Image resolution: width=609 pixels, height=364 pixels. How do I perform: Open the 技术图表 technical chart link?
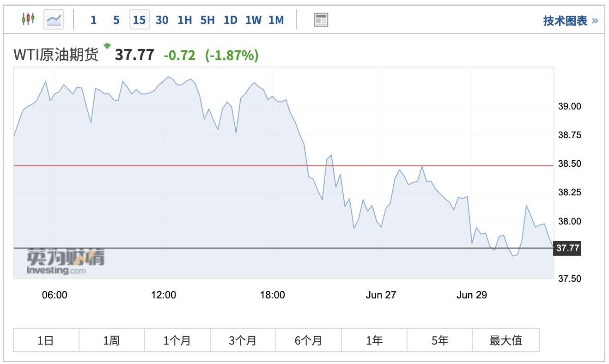pyautogui.click(x=570, y=21)
